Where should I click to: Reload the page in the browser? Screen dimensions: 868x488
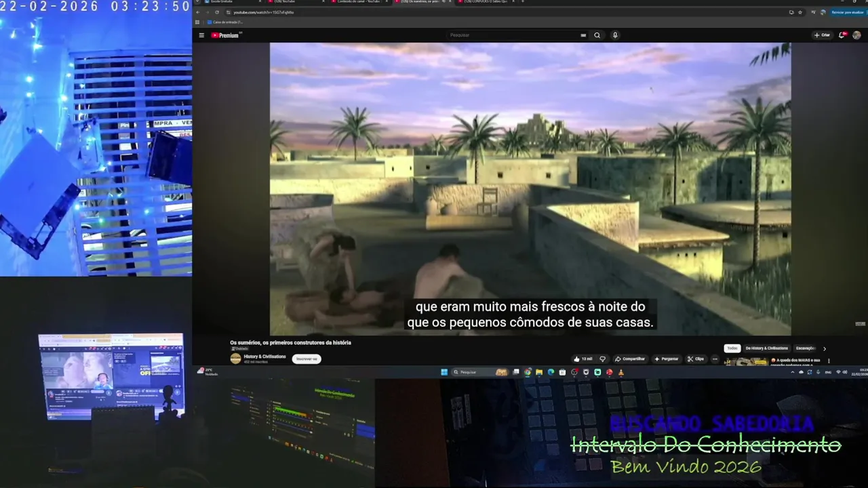217,12
